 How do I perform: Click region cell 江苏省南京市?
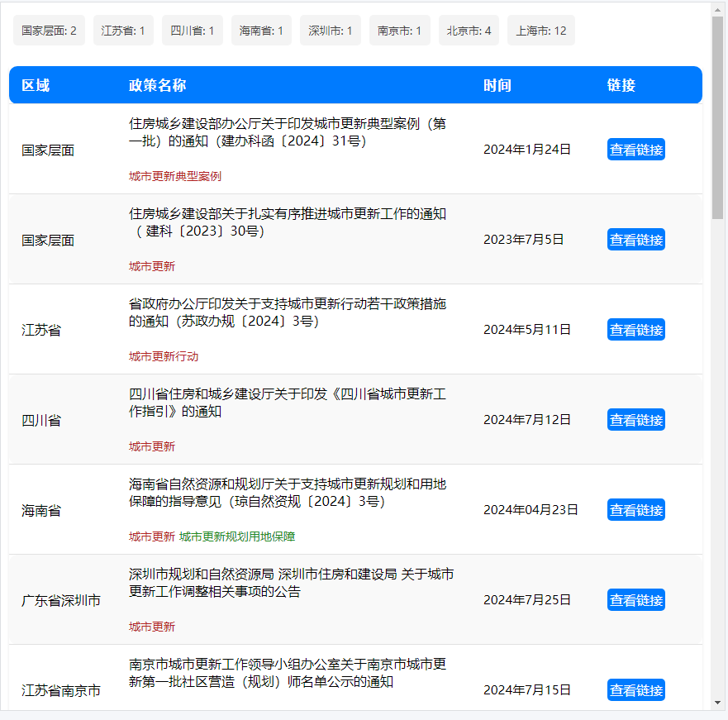point(61,691)
